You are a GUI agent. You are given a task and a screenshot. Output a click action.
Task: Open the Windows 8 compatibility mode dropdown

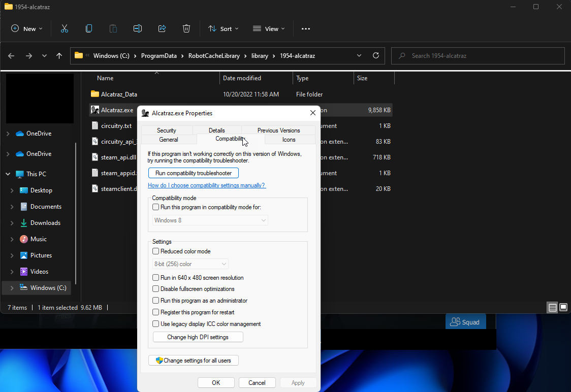coord(210,220)
